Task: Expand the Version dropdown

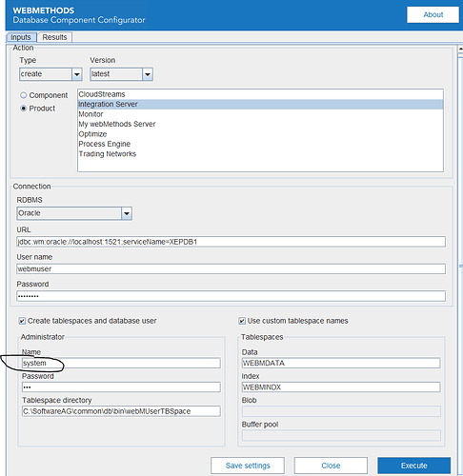Action: point(148,74)
